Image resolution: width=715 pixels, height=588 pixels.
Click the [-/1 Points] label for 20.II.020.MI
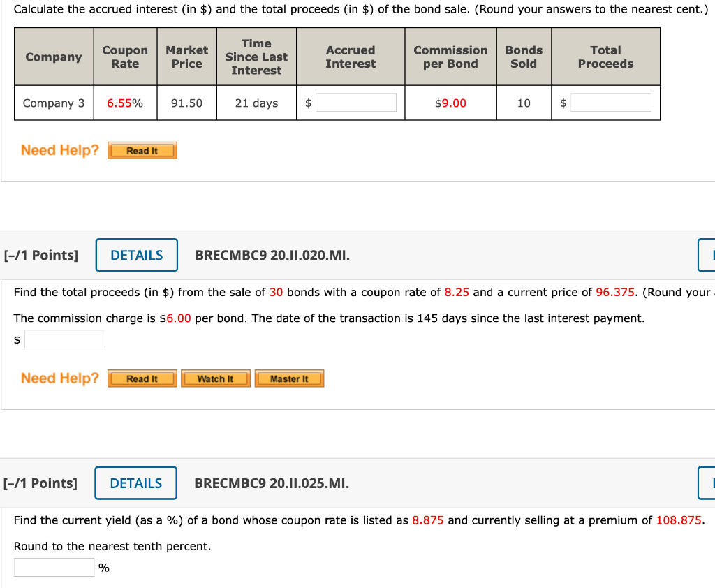42,255
